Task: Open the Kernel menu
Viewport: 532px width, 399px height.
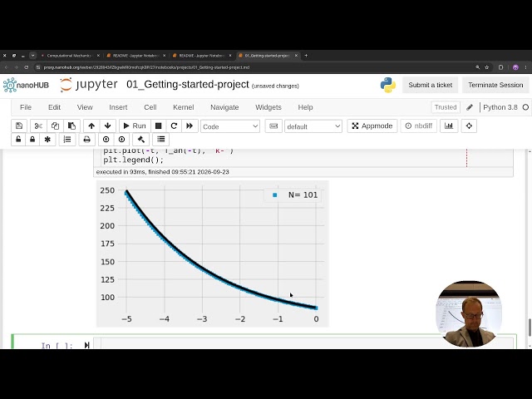Action: (x=183, y=107)
